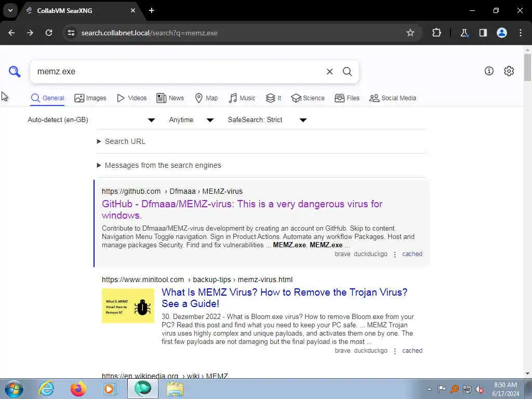532x399 pixels.
Task: Click the page vertical scrollbar thumb
Action: pyautogui.click(x=527, y=67)
